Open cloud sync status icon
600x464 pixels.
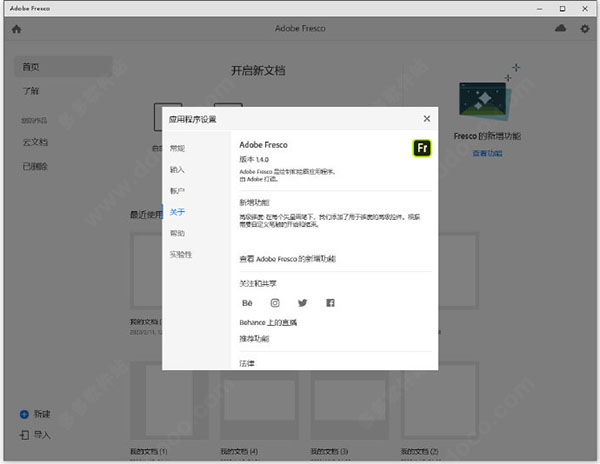pyautogui.click(x=560, y=28)
